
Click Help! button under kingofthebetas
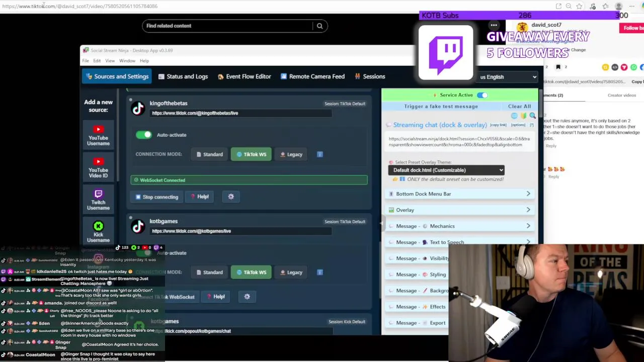(x=200, y=197)
